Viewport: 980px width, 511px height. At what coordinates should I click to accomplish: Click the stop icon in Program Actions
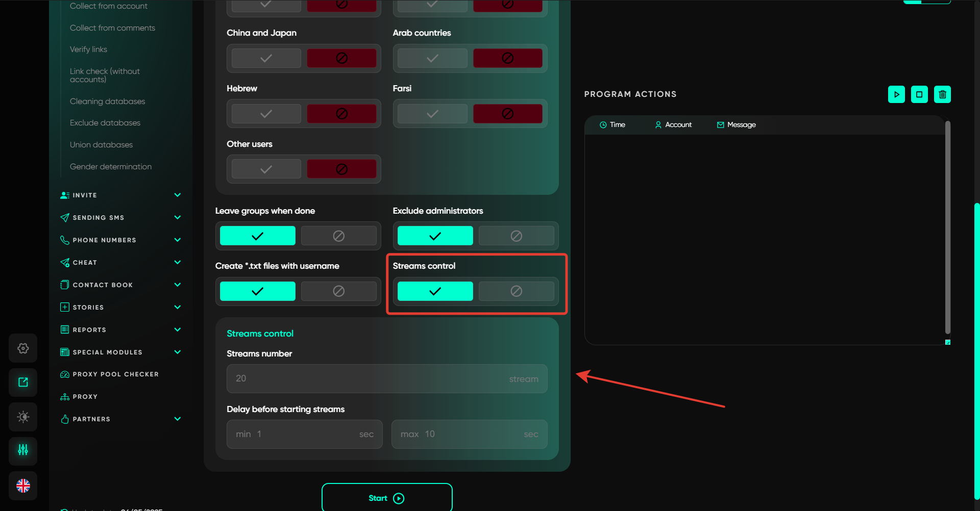click(x=919, y=94)
